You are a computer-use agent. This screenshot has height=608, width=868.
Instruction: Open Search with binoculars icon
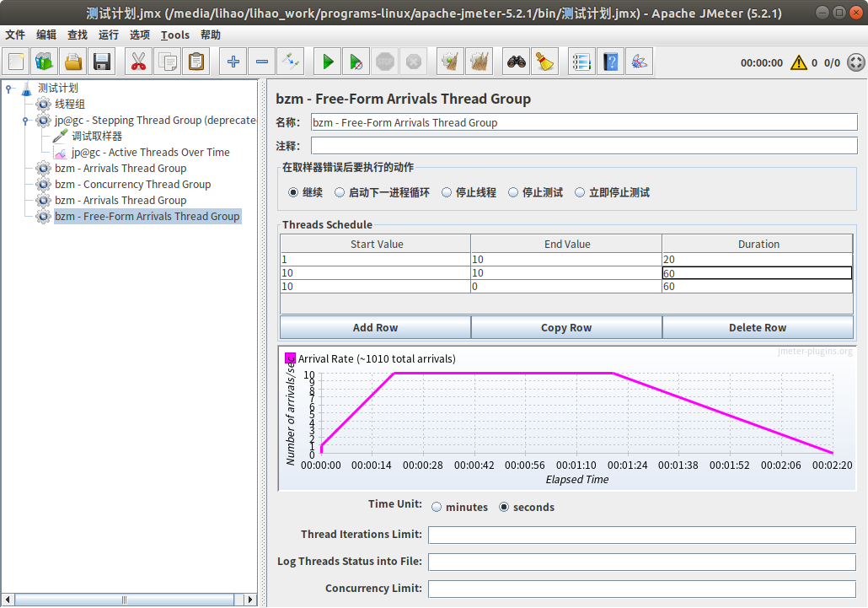click(517, 62)
